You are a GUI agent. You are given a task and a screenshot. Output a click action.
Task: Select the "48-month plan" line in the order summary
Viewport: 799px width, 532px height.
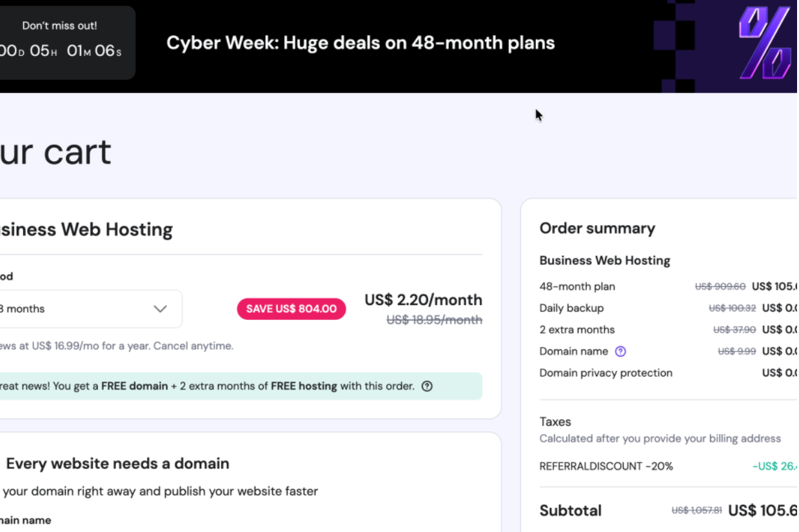(x=577, y=286)
